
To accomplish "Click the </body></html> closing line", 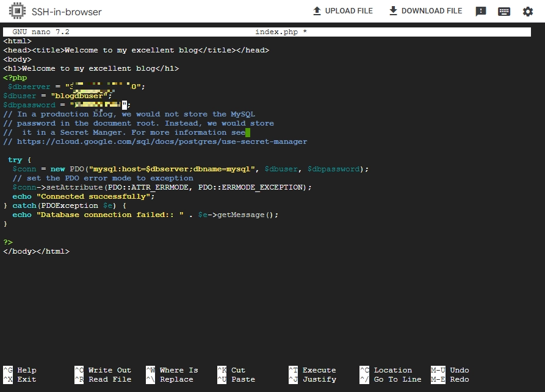I will click(x=36, y=251).
